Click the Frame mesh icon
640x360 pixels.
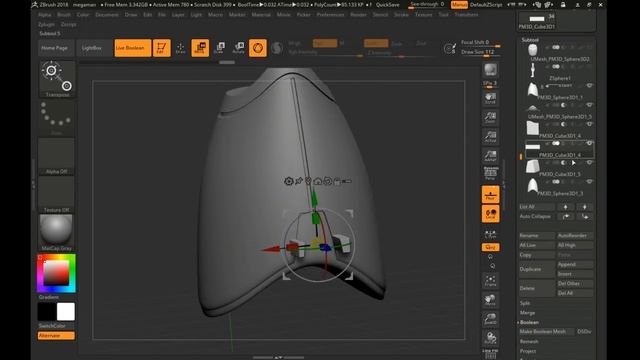(490, 280)
